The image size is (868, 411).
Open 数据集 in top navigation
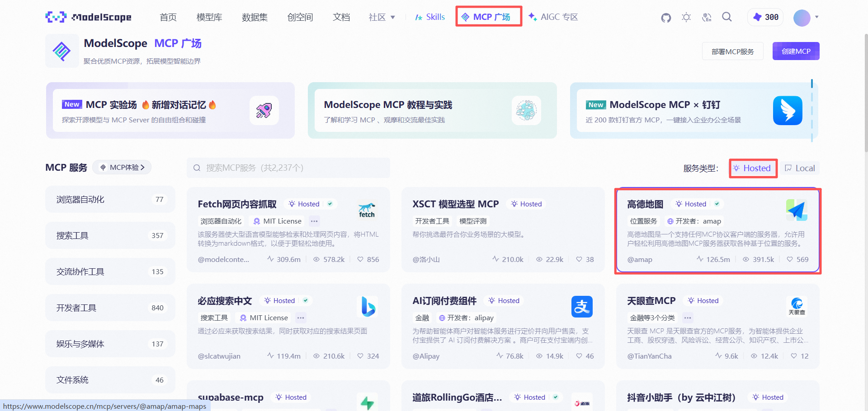pyautogui.click(x=255, y=17)
